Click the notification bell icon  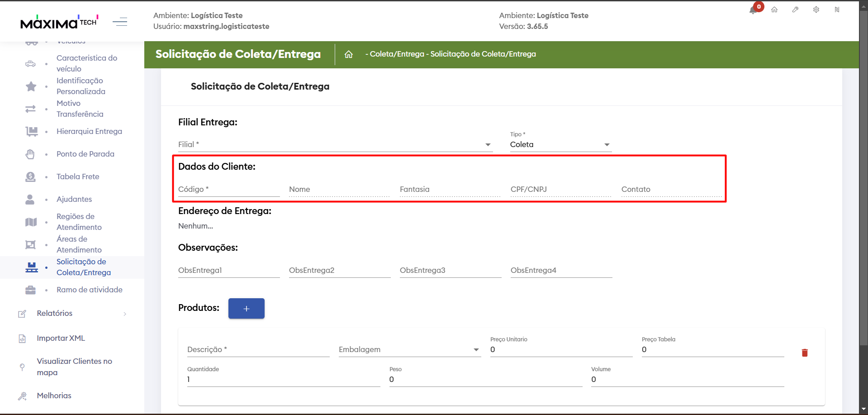point(753,10)
